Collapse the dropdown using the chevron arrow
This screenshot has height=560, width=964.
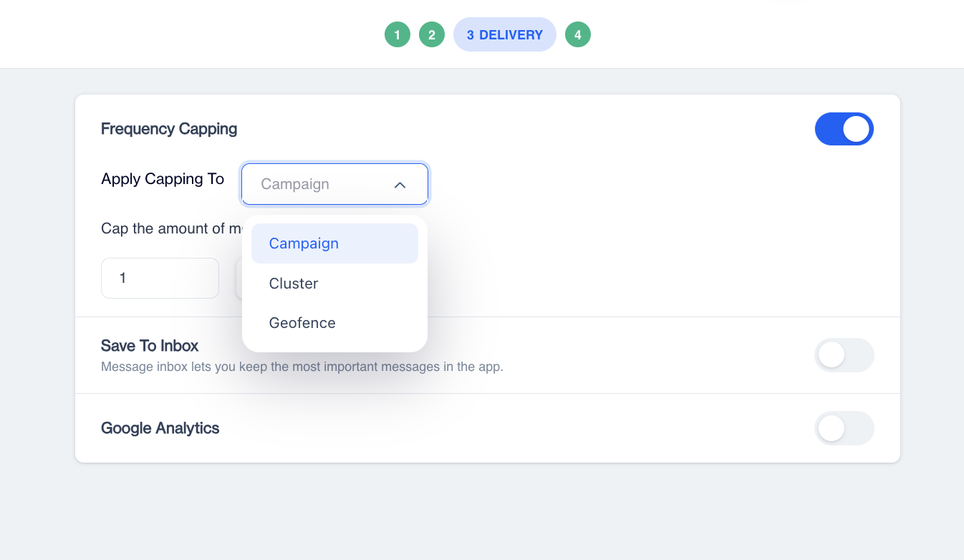(x=400, y=185)
